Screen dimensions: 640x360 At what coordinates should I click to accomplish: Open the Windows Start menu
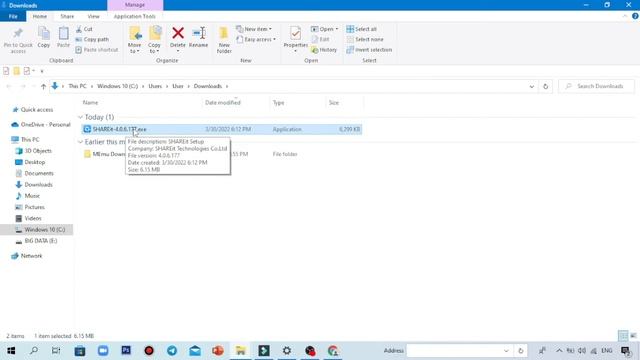pyautogui.click(x=11, y=351)
